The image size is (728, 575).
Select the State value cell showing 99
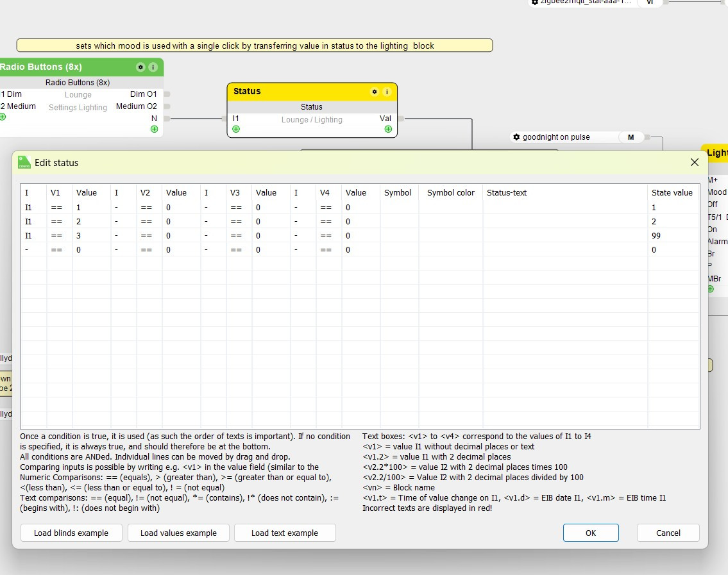tap(672, 236)
